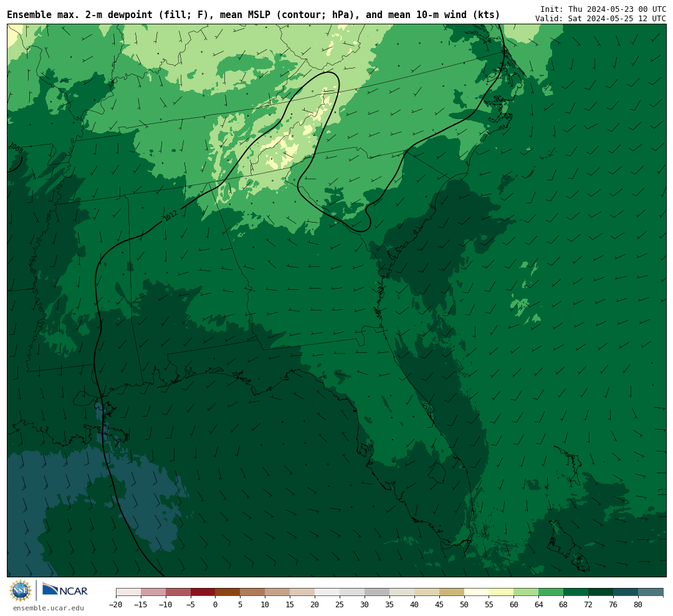Pick the dark green swatch between 68 and 72

[576, 592]
